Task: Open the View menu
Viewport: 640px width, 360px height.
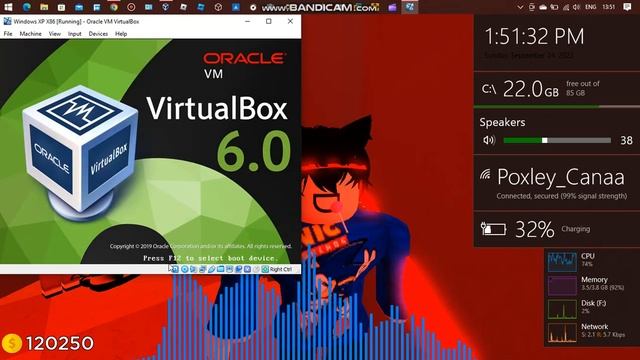Action: pyautogui.click(x=55, y=34)
